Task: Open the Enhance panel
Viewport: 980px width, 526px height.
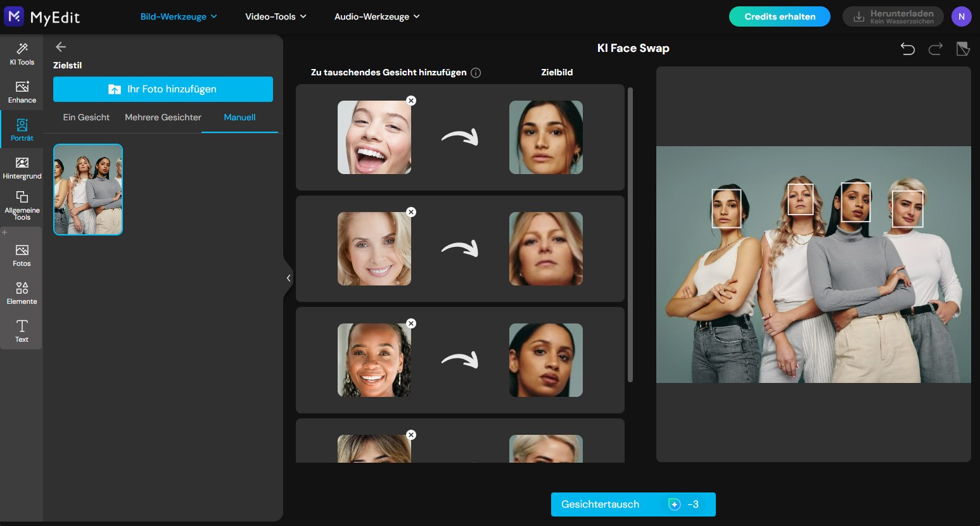Action: (22, 92)
